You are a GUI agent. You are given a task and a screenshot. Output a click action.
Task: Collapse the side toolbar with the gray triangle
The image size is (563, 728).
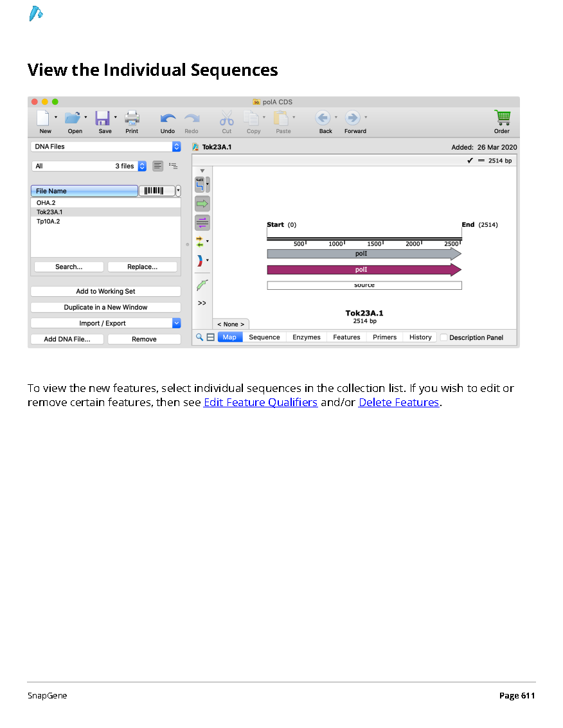(202, 171)
